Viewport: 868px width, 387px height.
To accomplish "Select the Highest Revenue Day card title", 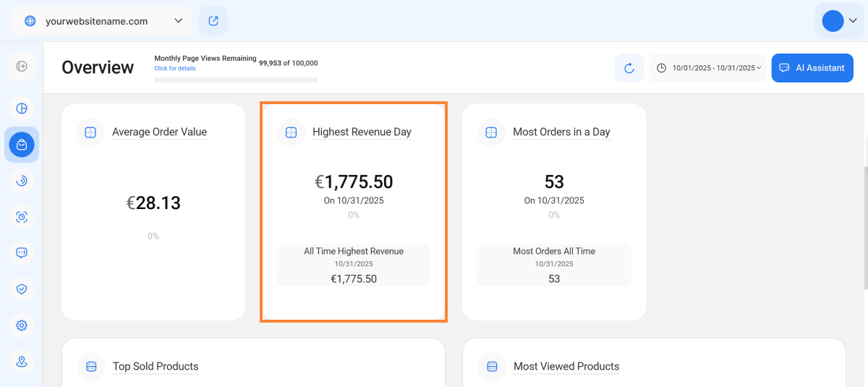I will point(362,132).
